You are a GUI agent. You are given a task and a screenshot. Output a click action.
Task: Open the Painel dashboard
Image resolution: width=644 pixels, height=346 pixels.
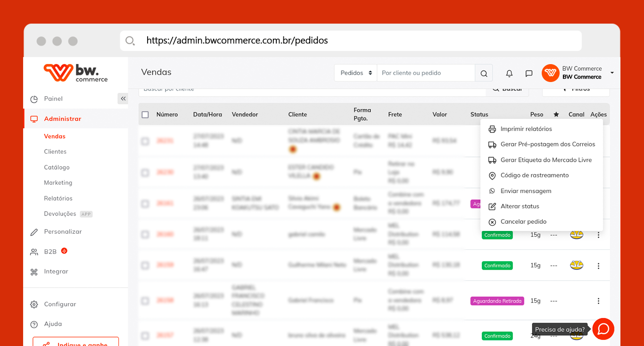click(x=53, y=99)
